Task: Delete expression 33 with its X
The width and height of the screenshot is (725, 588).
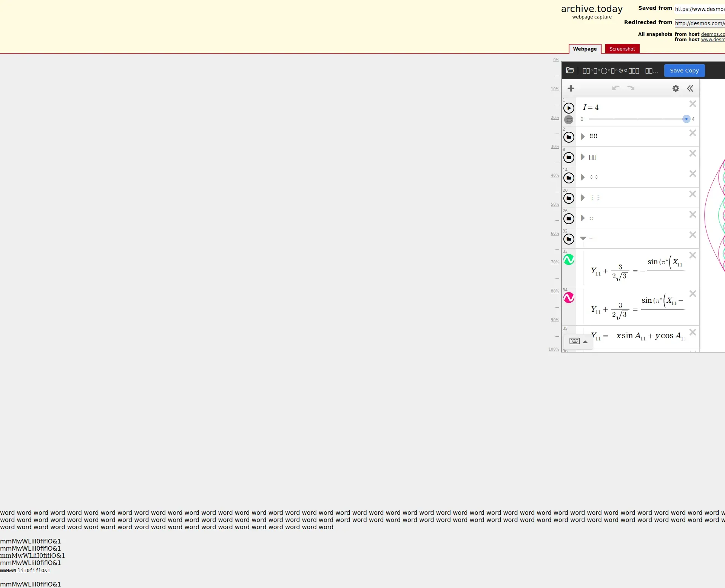Action: coord(692,256)
